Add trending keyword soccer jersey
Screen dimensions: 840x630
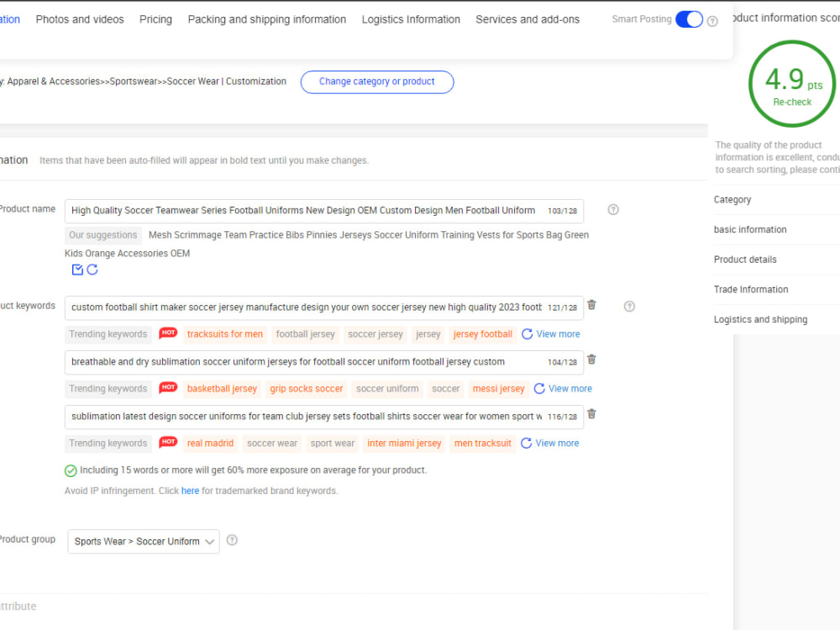[375, 334]
